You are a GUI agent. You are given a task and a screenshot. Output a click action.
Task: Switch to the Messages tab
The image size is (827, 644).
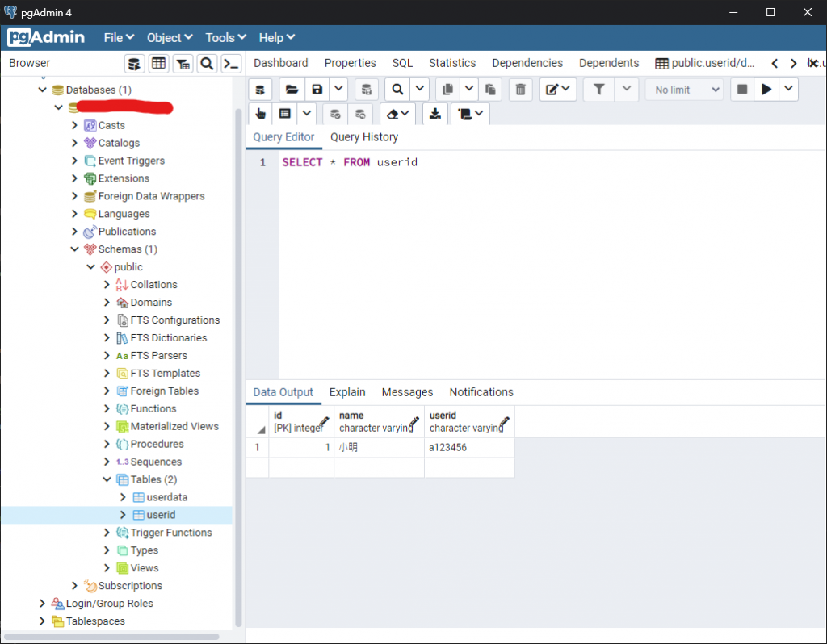tap(407, 392)
